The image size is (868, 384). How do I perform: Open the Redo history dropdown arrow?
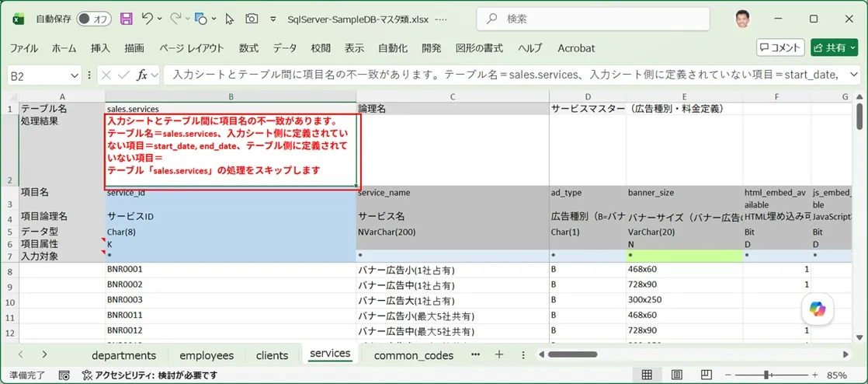187,19
